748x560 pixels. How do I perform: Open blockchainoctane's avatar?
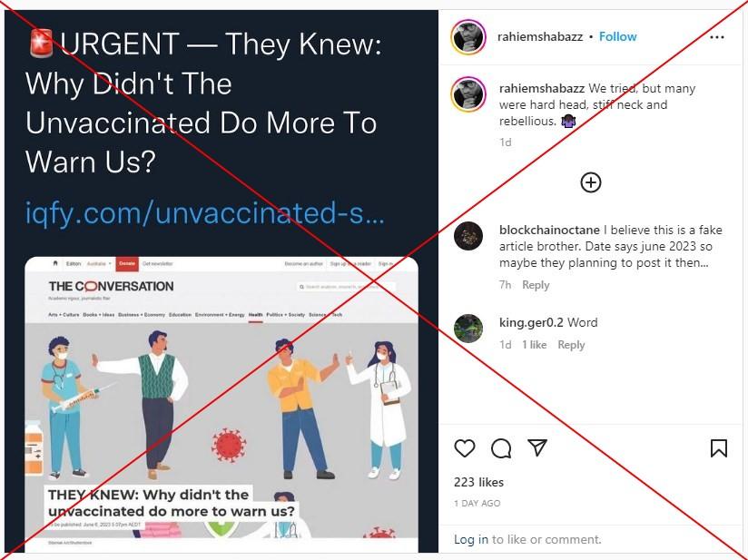click(x=468, y=236)
